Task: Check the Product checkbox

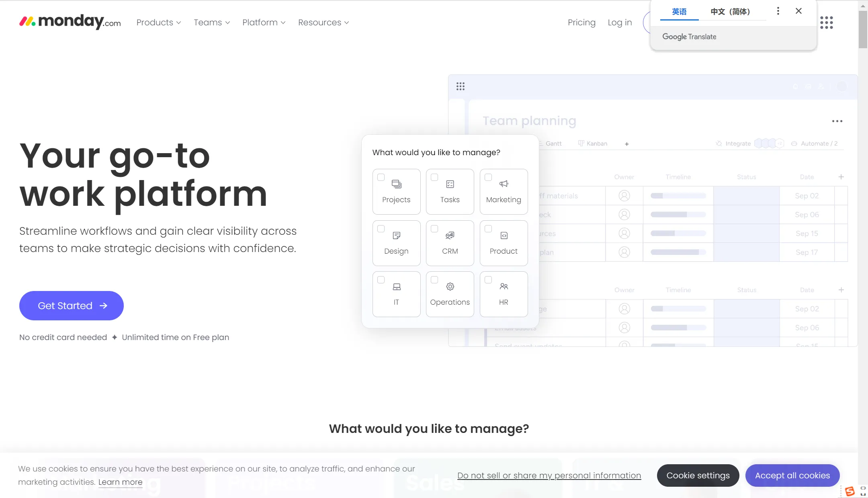Action: click(x=488, y=229)
